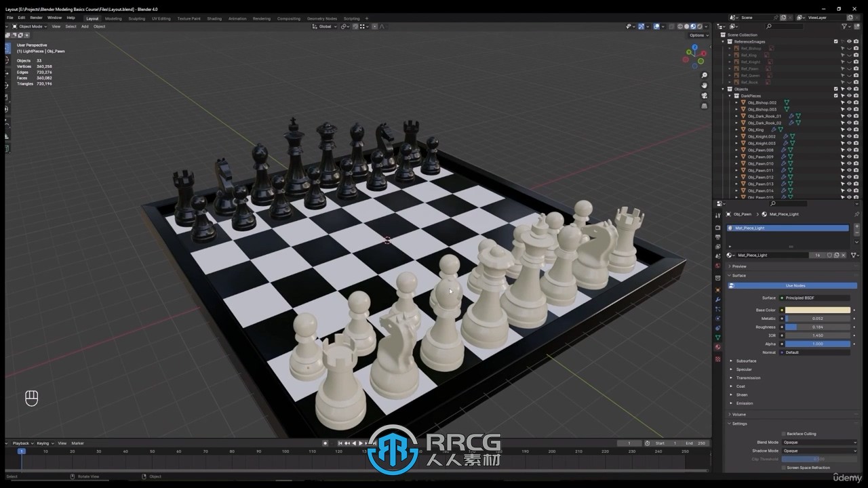Switch to the Modeling workspace tab
The height and width of the screenshot is (488, 868).
click(113, 18)
